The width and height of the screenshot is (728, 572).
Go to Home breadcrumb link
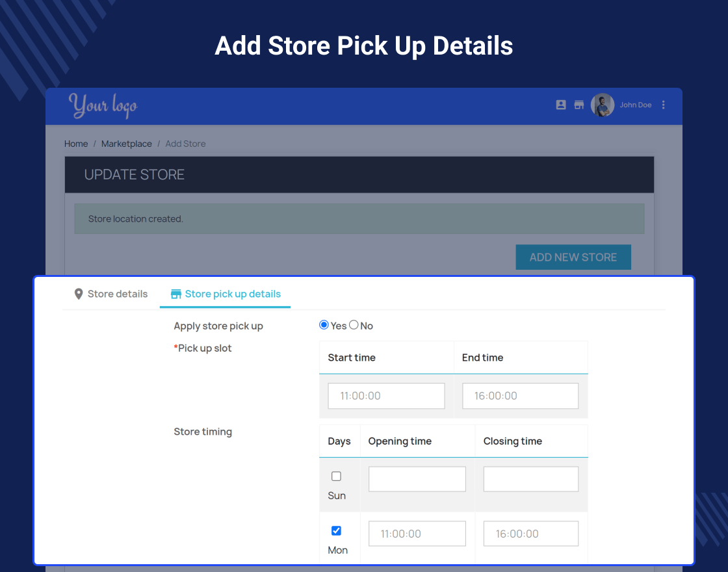tap(76, 144)
